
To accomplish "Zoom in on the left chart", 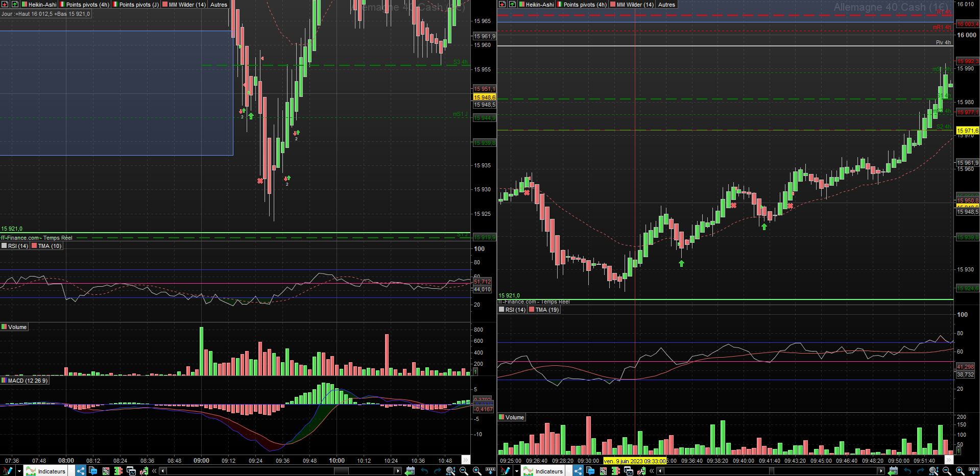I will tap(477, 471).
